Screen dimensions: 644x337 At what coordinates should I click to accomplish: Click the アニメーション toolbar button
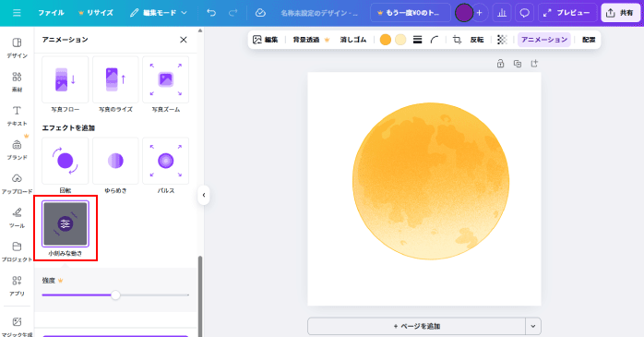click(x=544, y=40)
